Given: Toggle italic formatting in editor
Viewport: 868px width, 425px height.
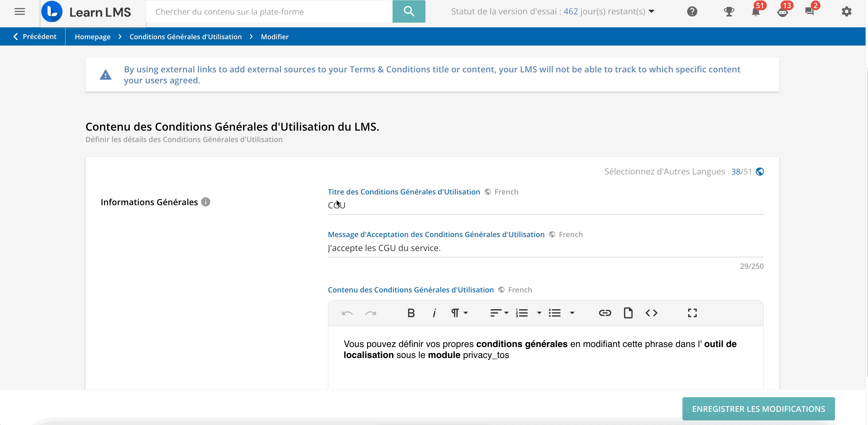Looking at the screenshot, I should (x=434, y=313).
